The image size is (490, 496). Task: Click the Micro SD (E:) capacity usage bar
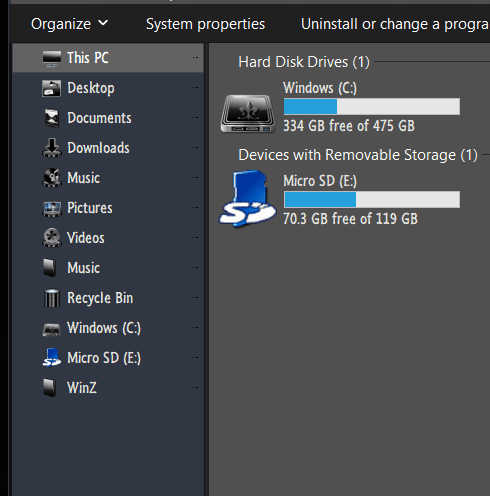(x=372, y=200)
